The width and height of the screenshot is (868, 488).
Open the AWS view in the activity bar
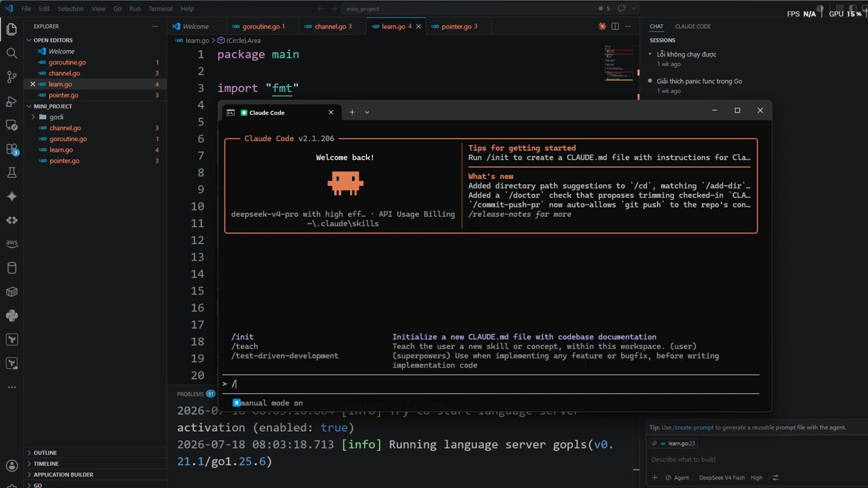(x=12, y=244)
